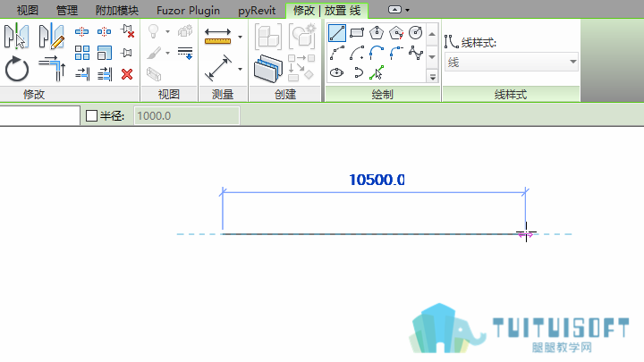The height and width of the screenshot is (362, 644).
Task: Click the blank options bar field left of 半径
Action: (40, 115)
